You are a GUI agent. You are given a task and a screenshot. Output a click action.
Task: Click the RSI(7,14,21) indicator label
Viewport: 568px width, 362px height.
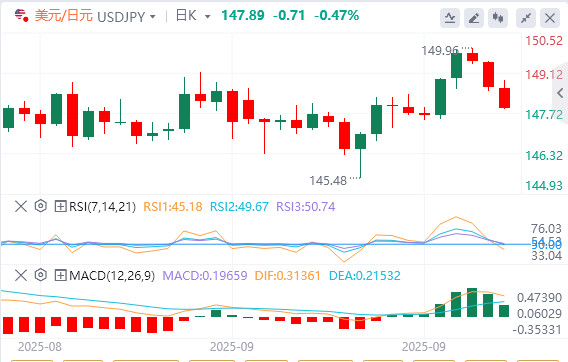coord(103,207)
